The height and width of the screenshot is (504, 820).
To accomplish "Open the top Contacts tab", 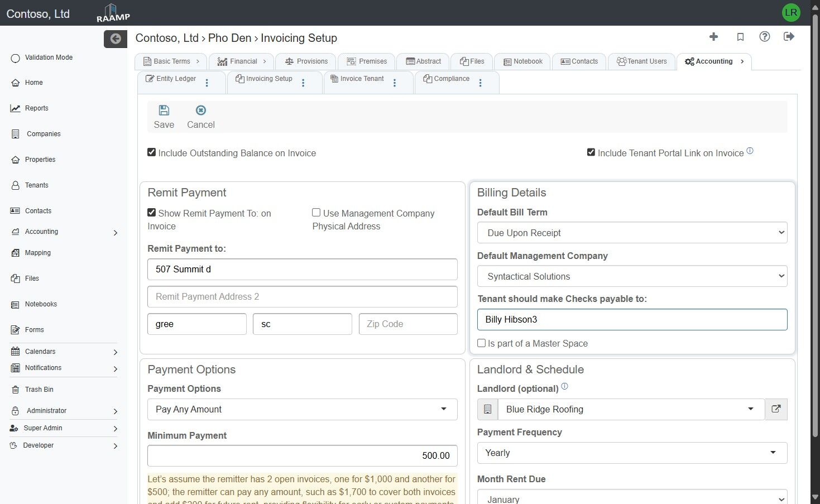I will [x=579, y=61].
